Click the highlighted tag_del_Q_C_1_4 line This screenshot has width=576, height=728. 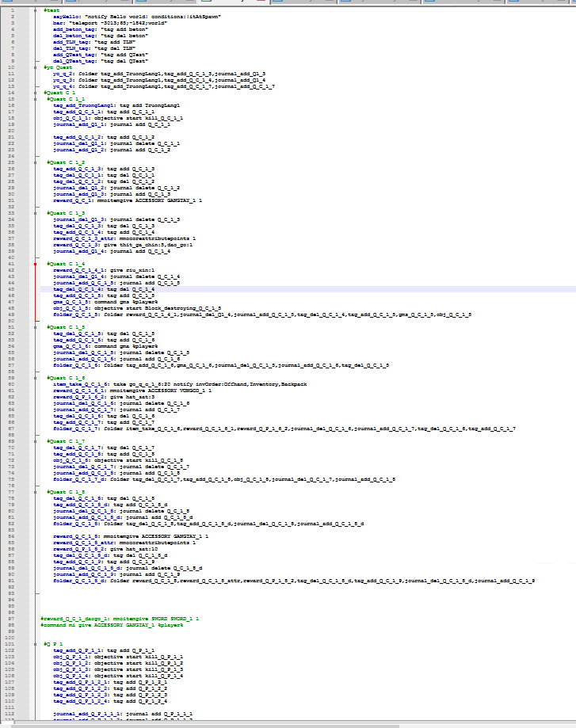pos(104,289)
